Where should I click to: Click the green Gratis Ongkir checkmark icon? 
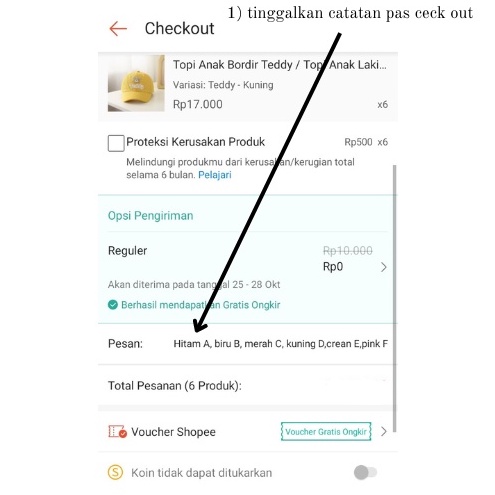113,305
